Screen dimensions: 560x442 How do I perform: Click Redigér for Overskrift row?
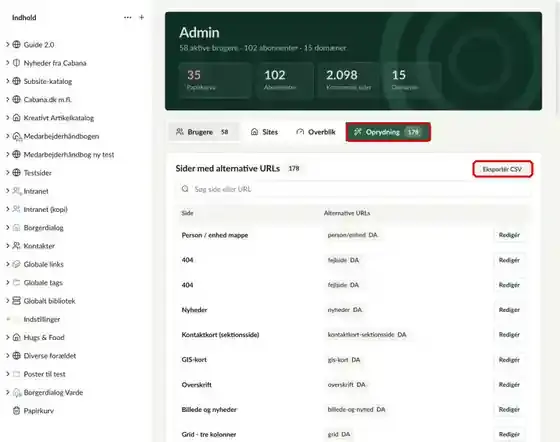click(509, 385)
